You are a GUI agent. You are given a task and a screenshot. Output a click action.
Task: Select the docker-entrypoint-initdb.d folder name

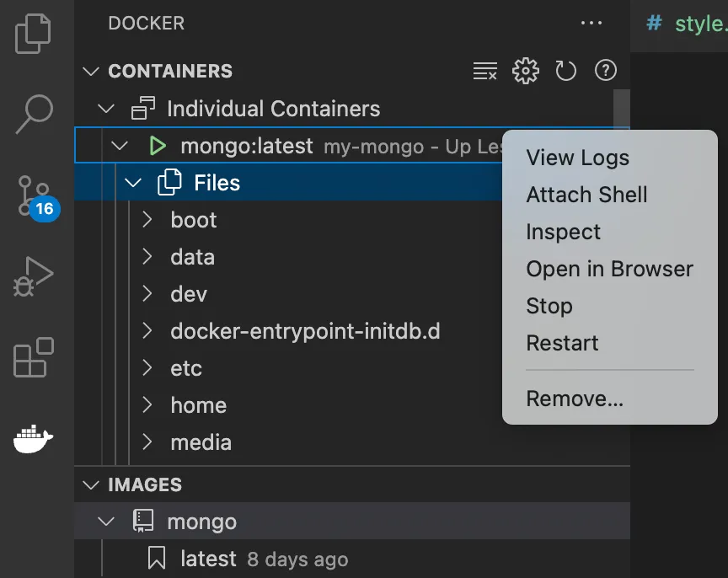(x=305, y=331)
